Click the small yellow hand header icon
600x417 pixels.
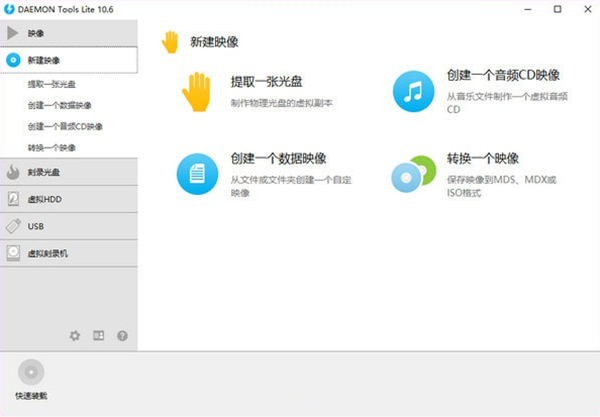click(170, 42)
